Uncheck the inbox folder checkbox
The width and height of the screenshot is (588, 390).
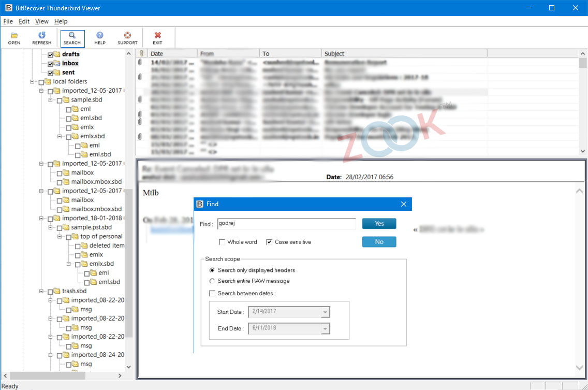point(50,64)
